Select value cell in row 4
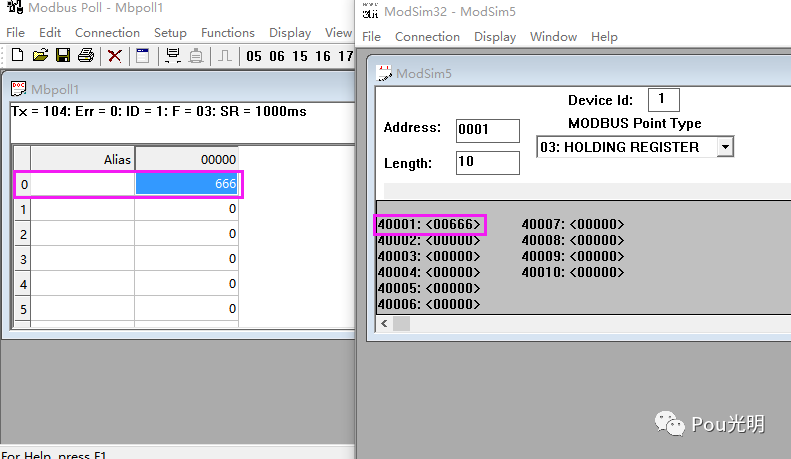791x459 pixels. pyautogui.click(x=187, y=284)
